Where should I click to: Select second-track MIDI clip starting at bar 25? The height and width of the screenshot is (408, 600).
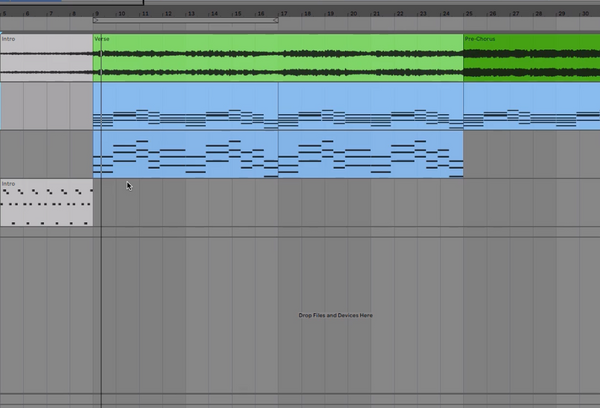532,106
